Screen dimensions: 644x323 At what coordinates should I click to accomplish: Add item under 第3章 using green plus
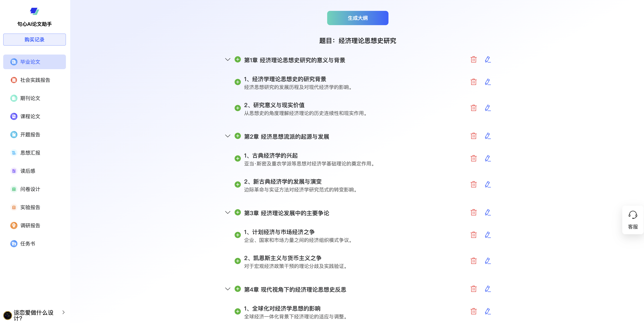238,212
